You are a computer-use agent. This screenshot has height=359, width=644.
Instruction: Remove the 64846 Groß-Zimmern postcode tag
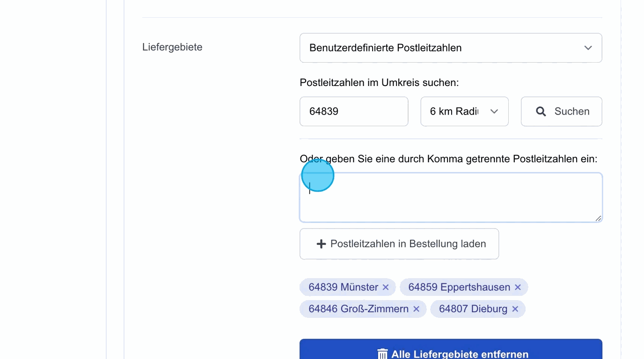[416, 309]
